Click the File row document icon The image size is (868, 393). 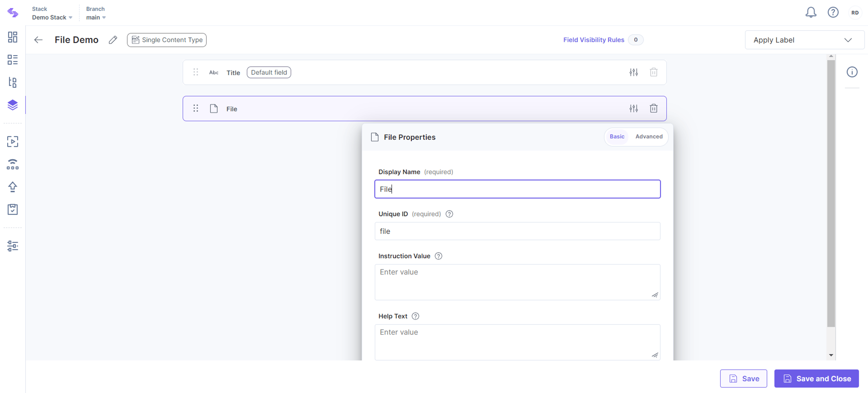tap(214, 109)
